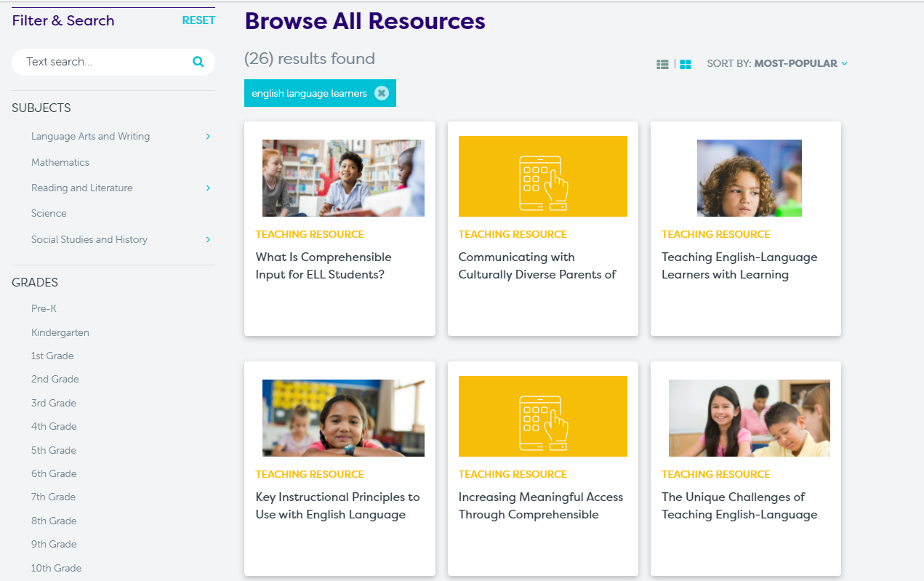Open What Is Comprehensible Input for ELL Students
Screen dimensions: 924x581
(324, 265)
